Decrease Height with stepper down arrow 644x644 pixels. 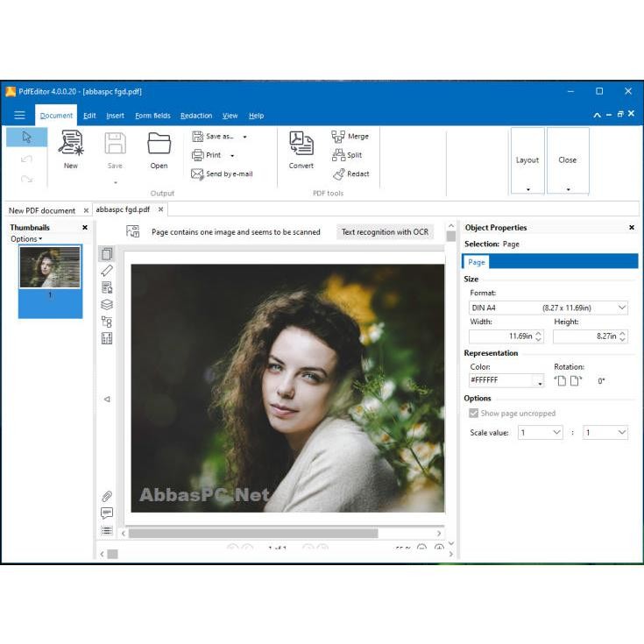[x=623, y=339]
